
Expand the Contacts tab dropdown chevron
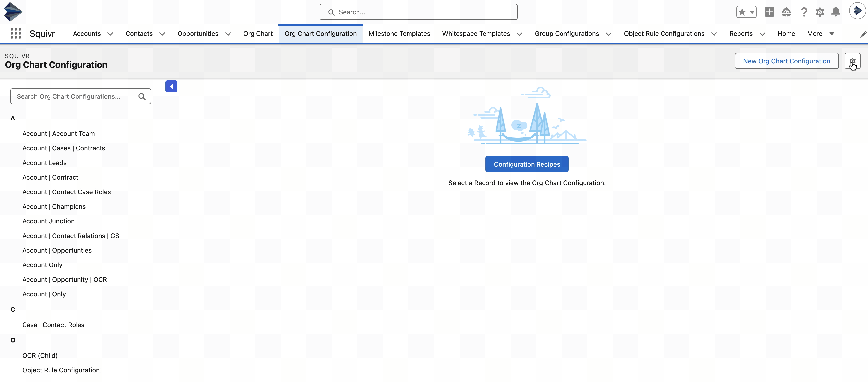(x=162, y=34)
